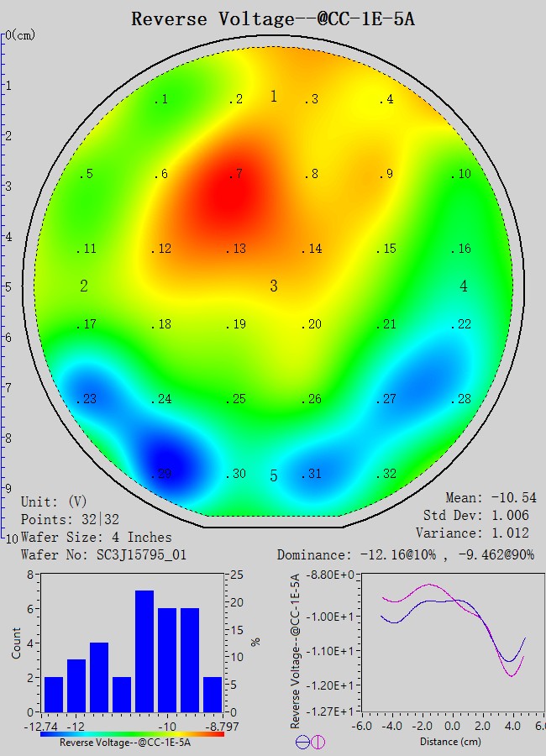Click measurement point 10 on the wafer
Viewport: 546px width, 756px height.
coord(460,175)
